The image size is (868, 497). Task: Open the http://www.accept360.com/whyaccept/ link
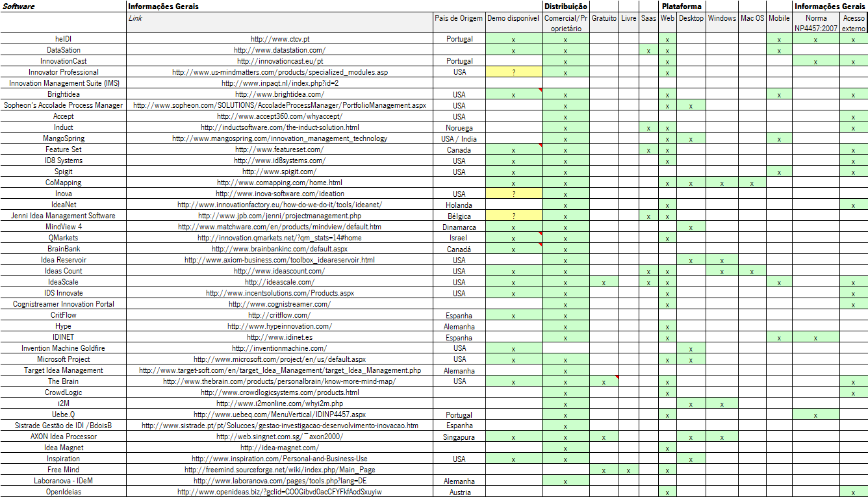[280, 116]
